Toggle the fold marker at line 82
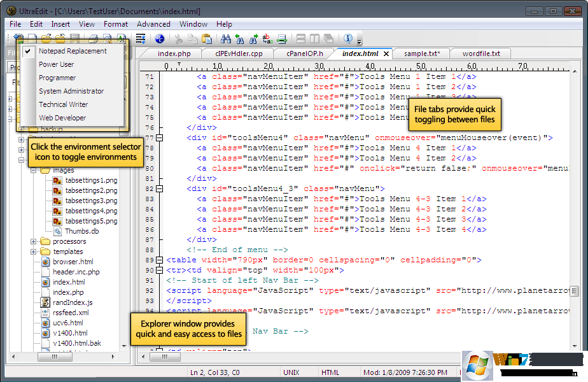This screenshot has width=588, height=382. pos(160,188)
